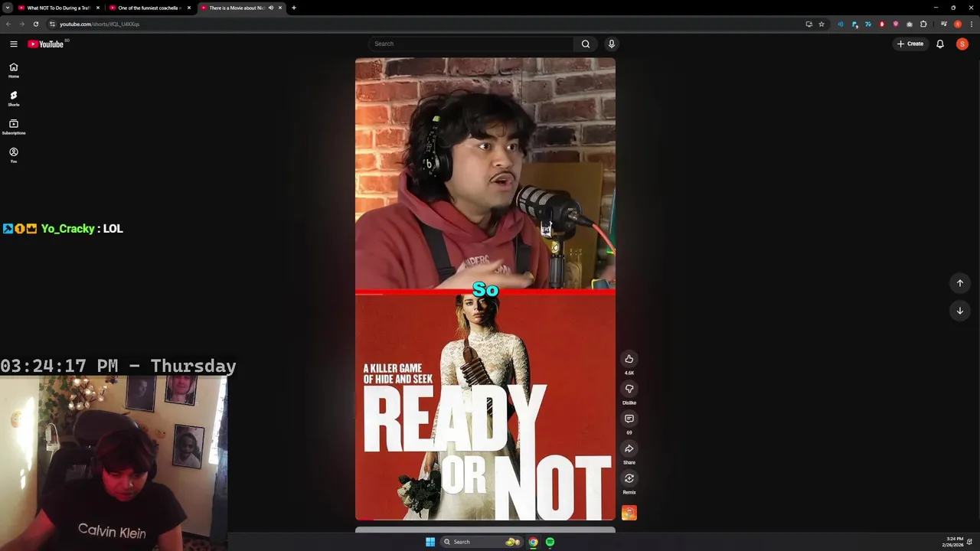Start voice search with microphone icon
The height and width of the screenshot is (551, 980).
tap(611, 44)
